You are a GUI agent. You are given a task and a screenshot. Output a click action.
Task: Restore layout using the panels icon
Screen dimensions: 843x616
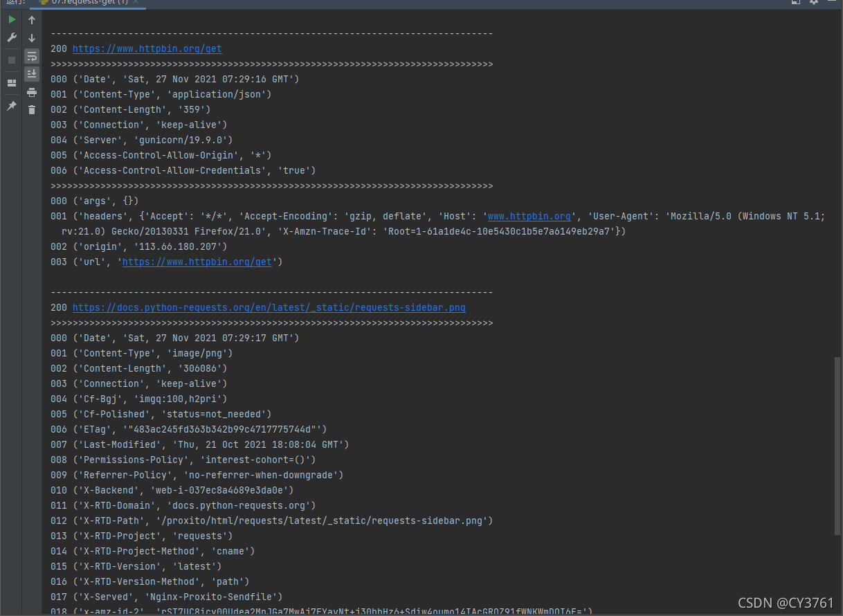(x=12, y=83)
